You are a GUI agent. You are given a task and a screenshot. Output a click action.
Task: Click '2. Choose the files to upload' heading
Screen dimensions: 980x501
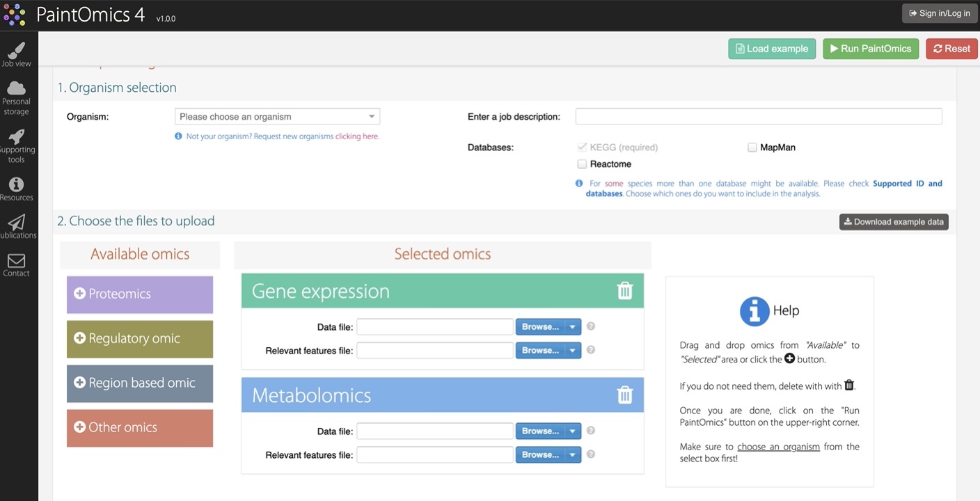136,221
